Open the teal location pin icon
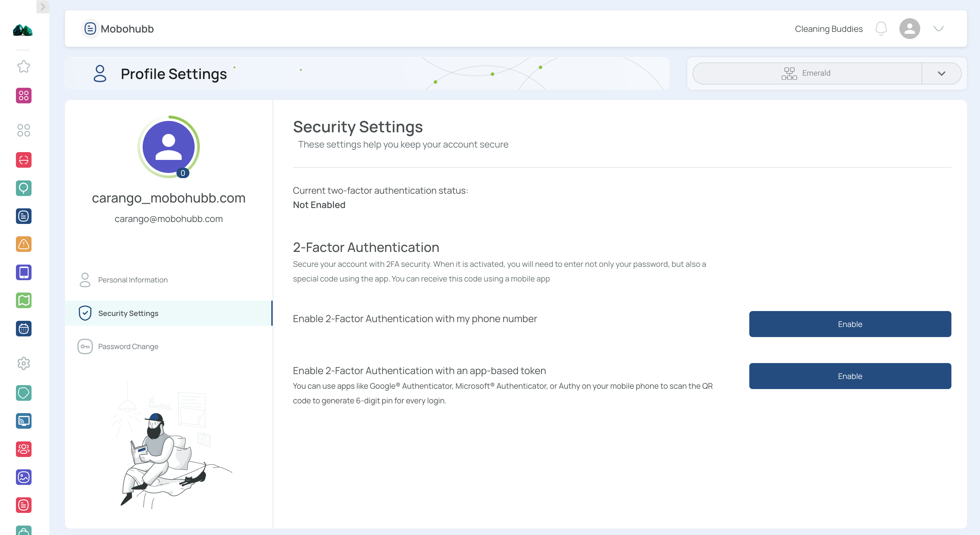This screenshot has width=980, height=535. point(24,188)
